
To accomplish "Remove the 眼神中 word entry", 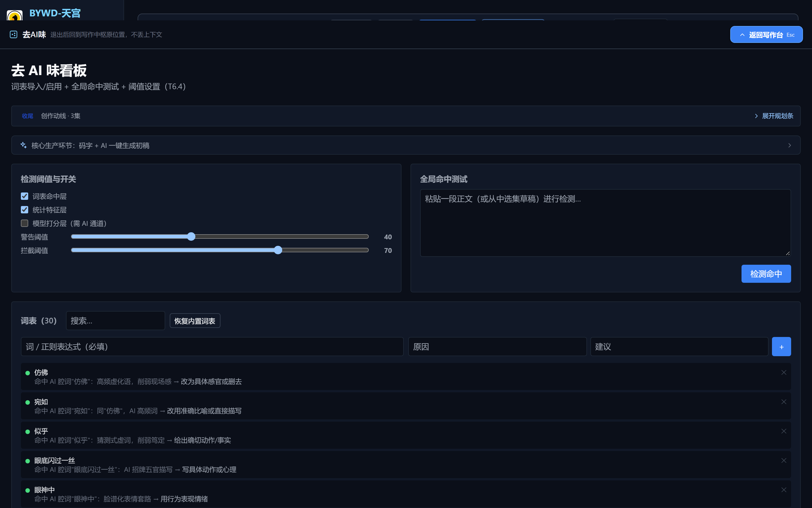I will tap(784, 490).
